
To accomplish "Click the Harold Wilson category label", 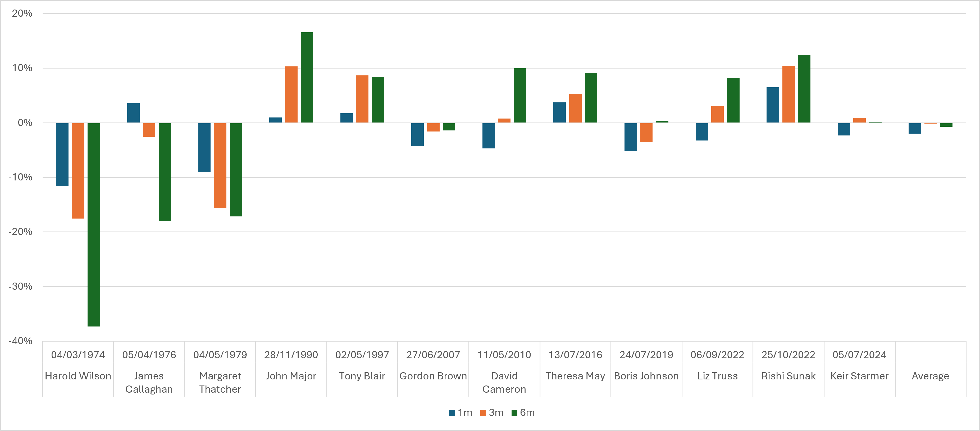I will [78, 376].
